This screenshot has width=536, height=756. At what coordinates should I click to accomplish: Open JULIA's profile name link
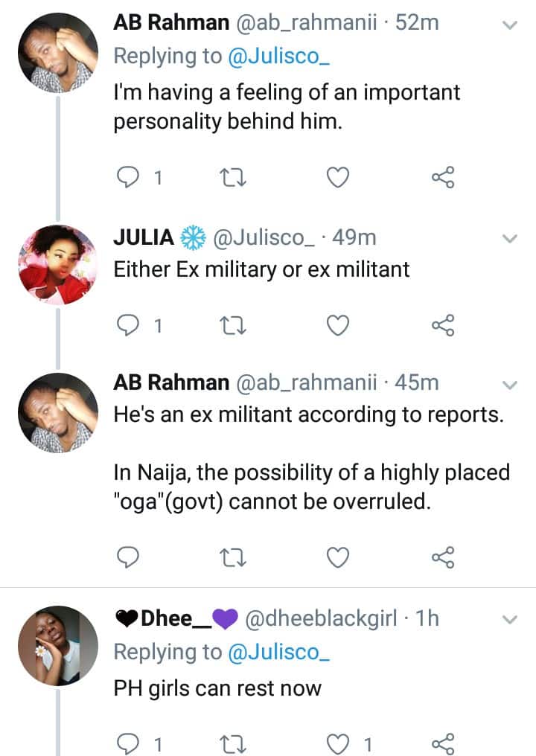[x=144, y=238]
